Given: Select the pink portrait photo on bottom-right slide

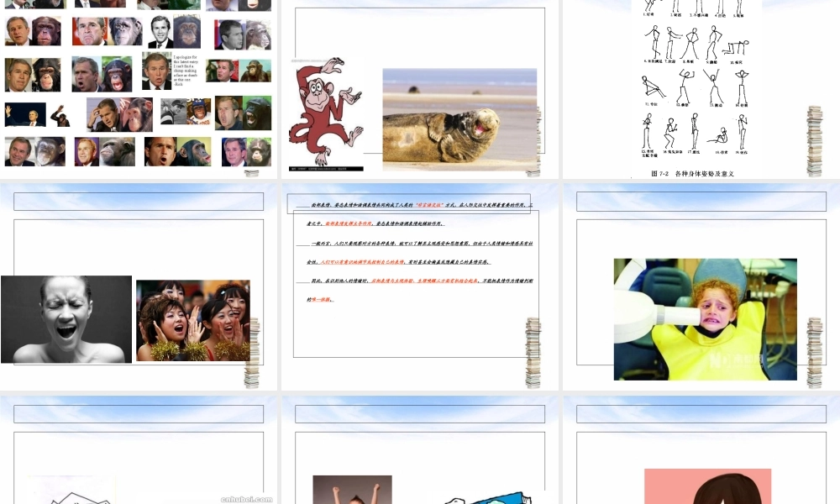Looking at the screenshot, I should [x=708, y=487].
